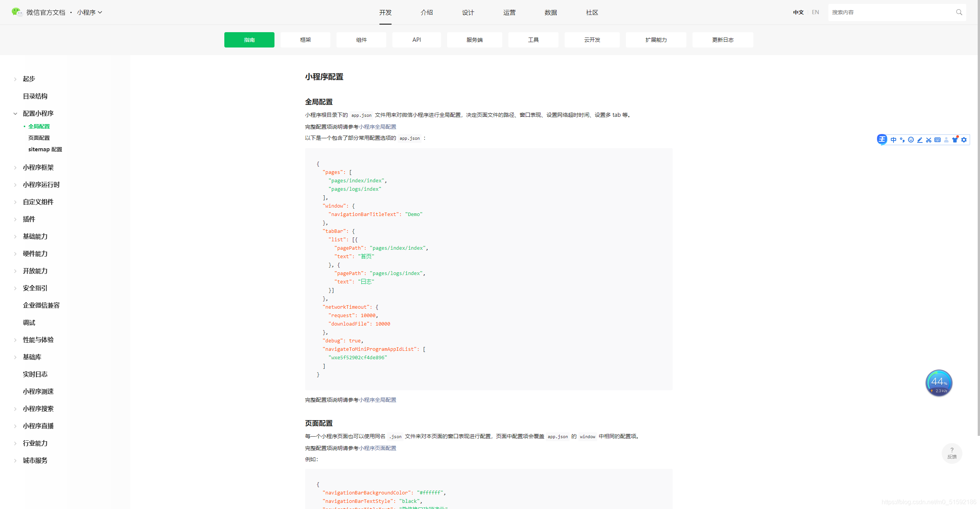The image size is (980, 509).
Task: Open sitemap 配置 in sidebar
Action: [45, 149]
